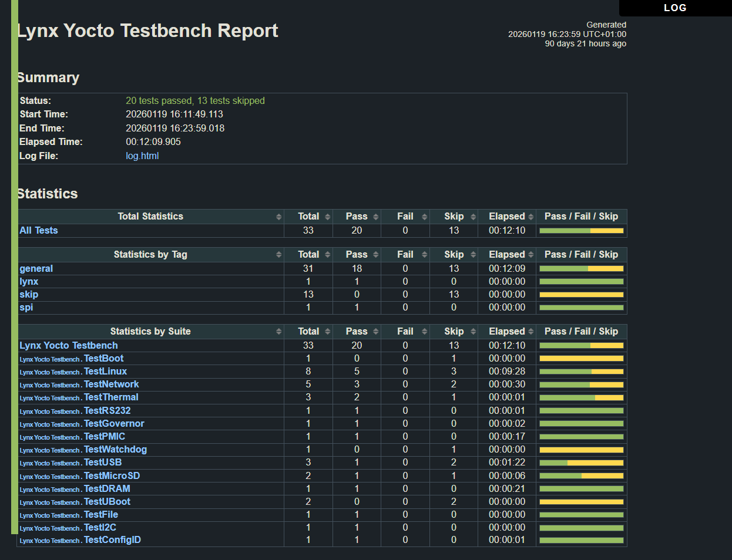Open the log.html link
Viewport: 732px width, 560px height.
pos(142,156)
